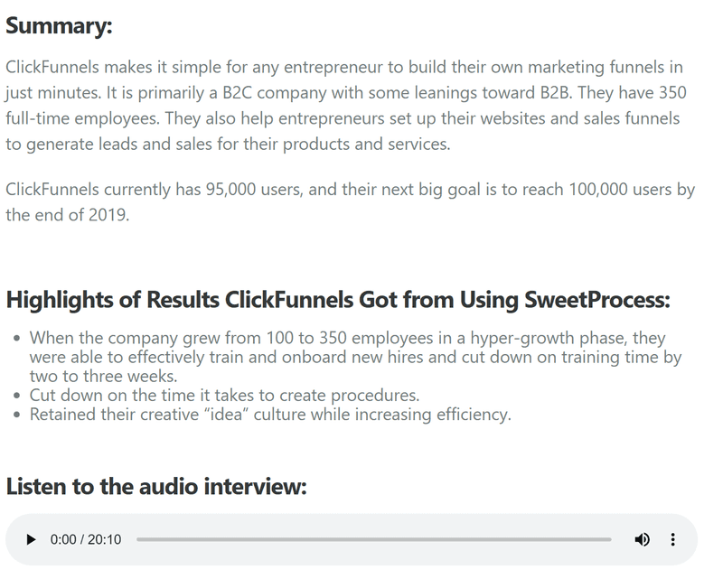Click the paragraph mentioning 95,000 users
Image resolution: width=723 pixels, height=588 pixels.
pos(350,201)
